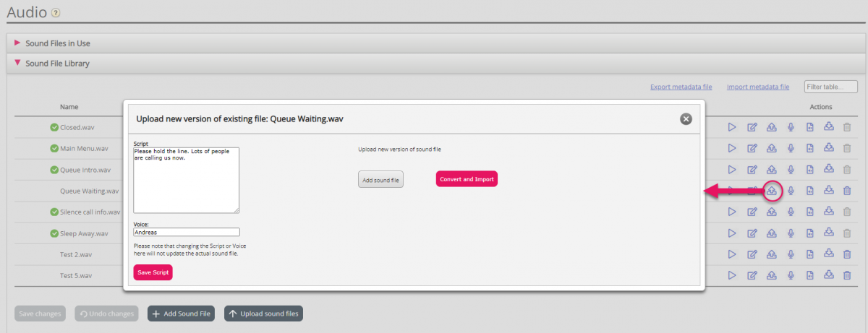Download the Sleep Away.wav file
Viewport: 868px width, 333px height.
coord(829,233)
